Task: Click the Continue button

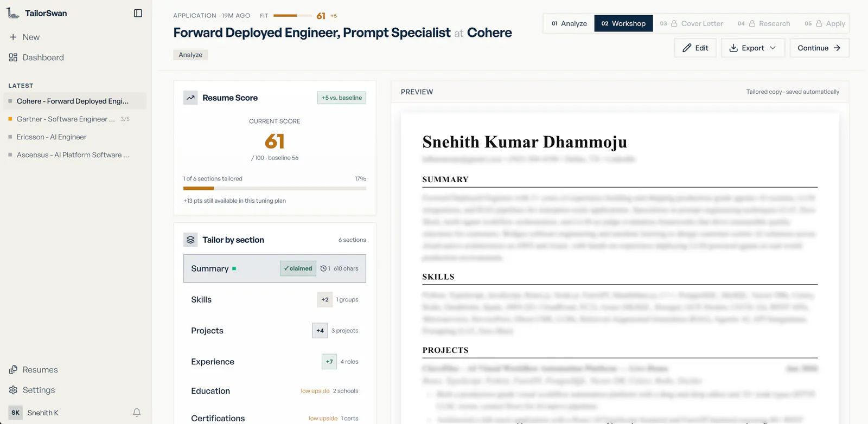Action: (x=819, y=48)
